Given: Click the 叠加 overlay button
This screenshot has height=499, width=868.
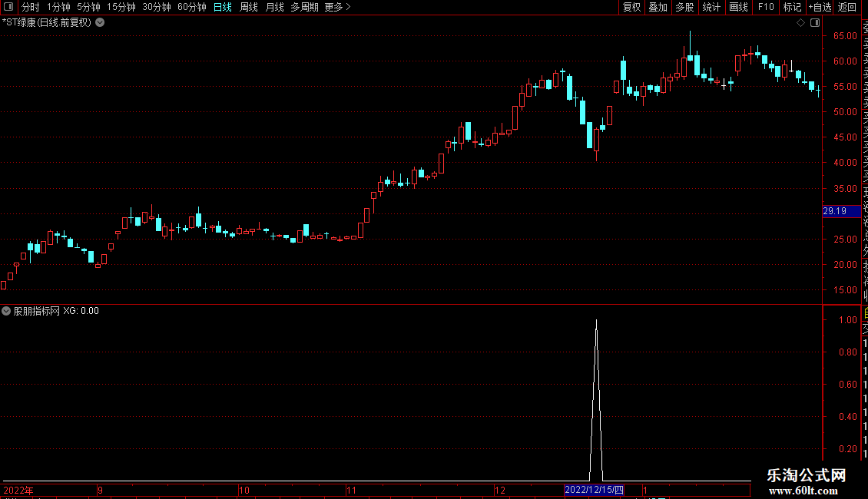Looking at the screenshot, I should coord(658,7).
